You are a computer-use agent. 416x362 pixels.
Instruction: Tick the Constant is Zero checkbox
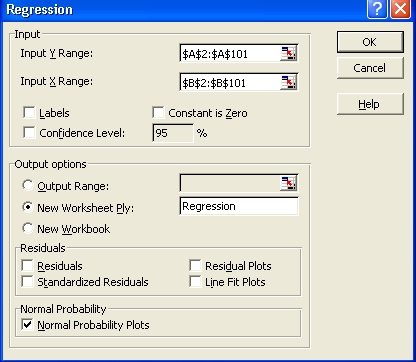(158, 113)
